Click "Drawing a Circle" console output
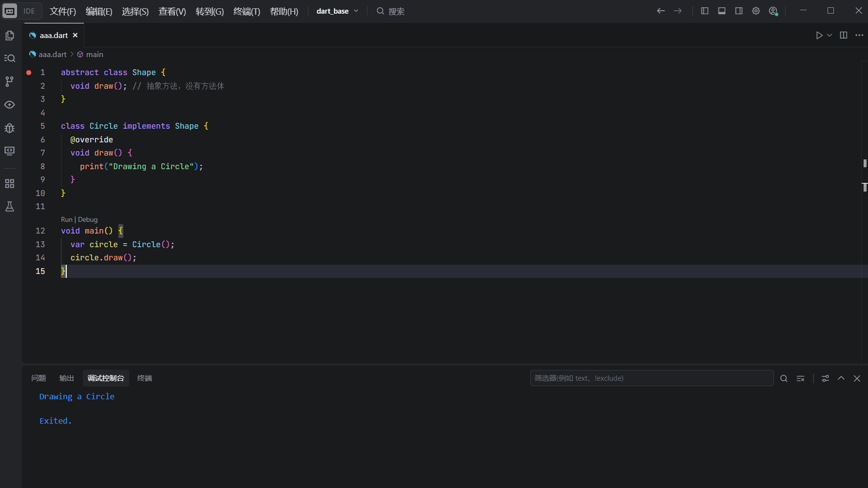Screen dimensions: 868x488 click(x=77, y=397)
